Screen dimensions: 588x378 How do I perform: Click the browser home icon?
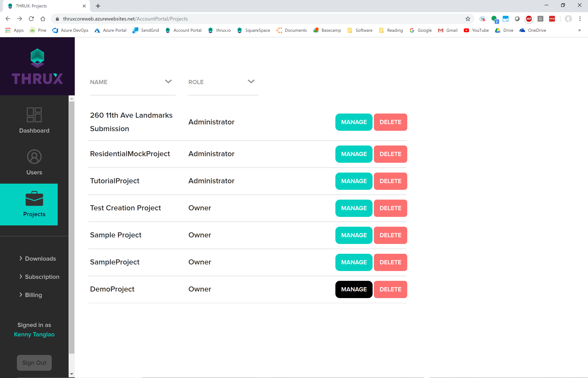pos(43,19)
